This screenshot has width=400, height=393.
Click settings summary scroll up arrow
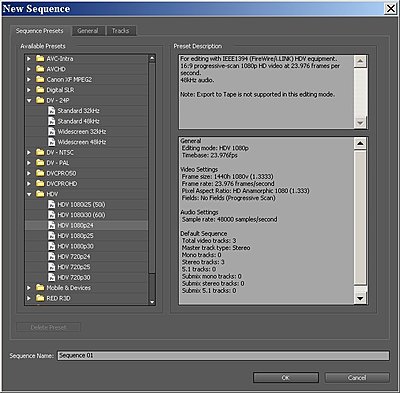click(360, 144)
